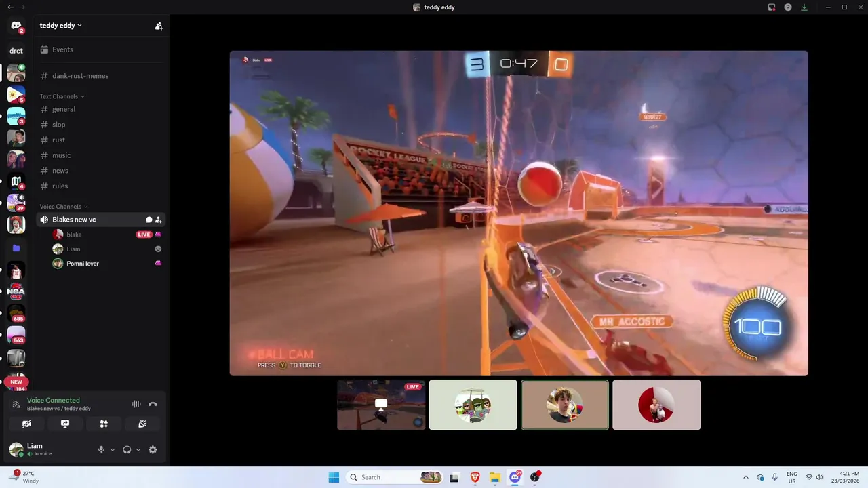Go back with the left arrow in title bar
Image resolution: width=868 pixels, height=488 pixels.
10,7
